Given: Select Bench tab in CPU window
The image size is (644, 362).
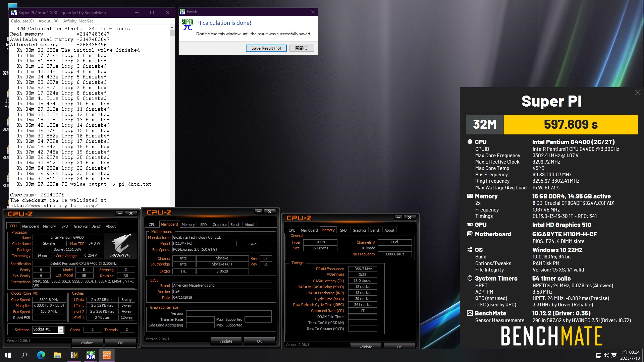Looking at the screenshot, I should click(97, 226).
